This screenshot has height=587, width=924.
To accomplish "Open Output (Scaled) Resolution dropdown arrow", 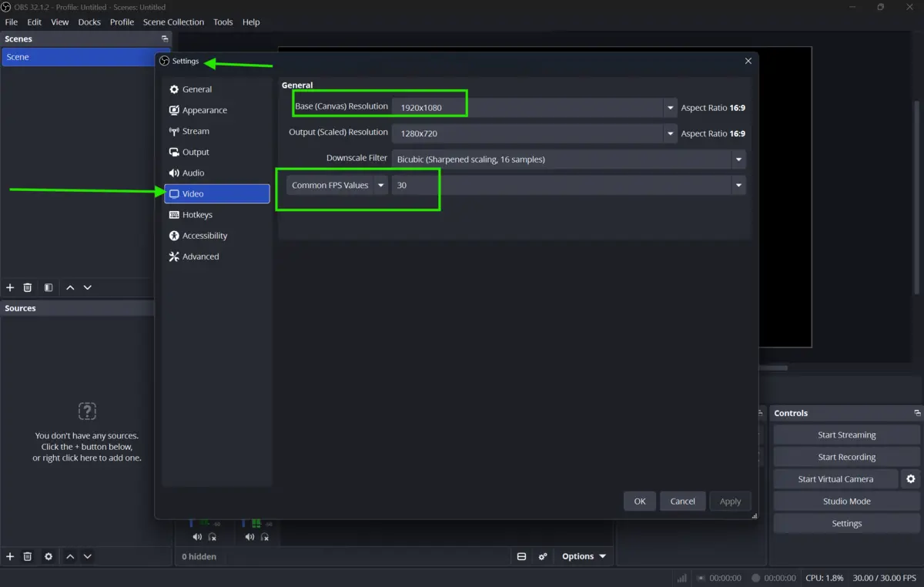I will tap(671, 133).
